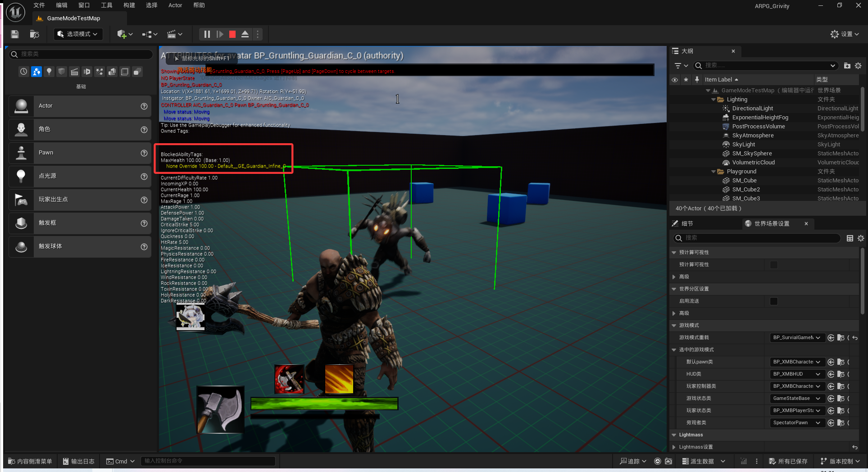Switch details view to table layout icon

pyautogui.click(x=850, y=238)
